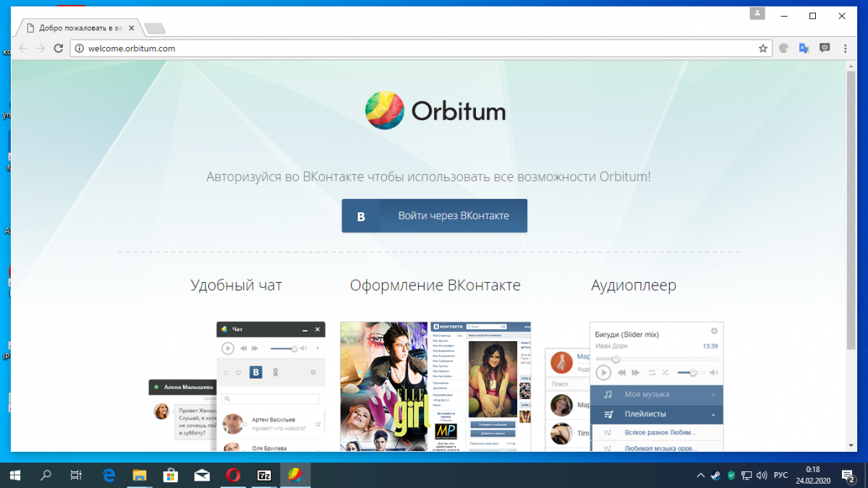Open Microsoft Store from the taskbar
This screenshot has height=488, width=868.
[x=171, y=475]
